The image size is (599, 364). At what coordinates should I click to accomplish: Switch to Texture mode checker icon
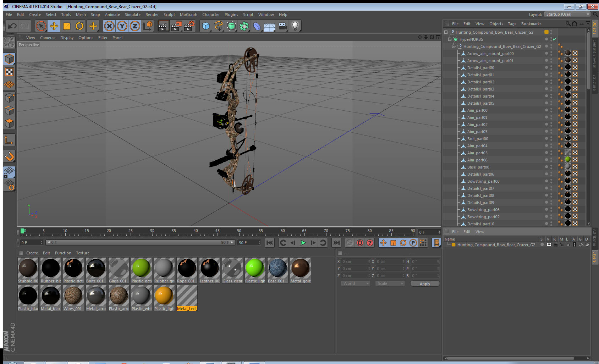pos(10,72)
